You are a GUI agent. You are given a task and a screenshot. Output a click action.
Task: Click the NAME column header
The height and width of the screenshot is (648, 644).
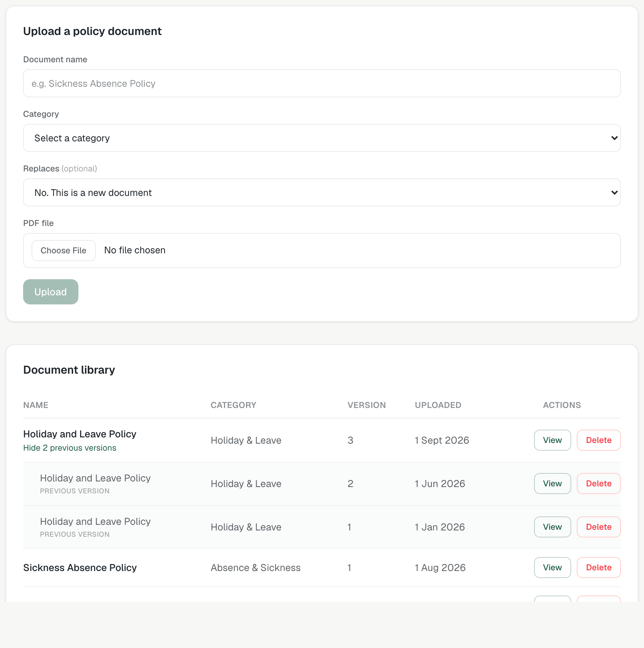pyautogui.click(x=36, y=405)
